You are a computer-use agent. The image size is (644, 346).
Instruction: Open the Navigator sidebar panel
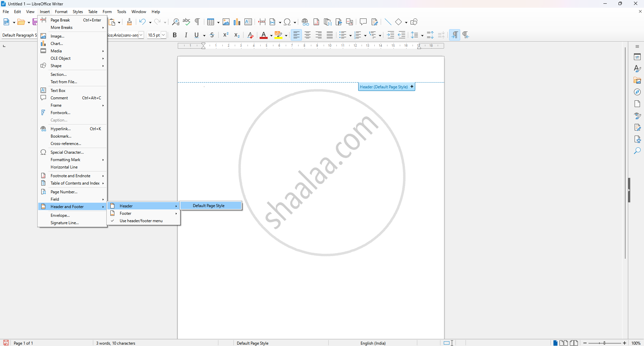point(637,92)
